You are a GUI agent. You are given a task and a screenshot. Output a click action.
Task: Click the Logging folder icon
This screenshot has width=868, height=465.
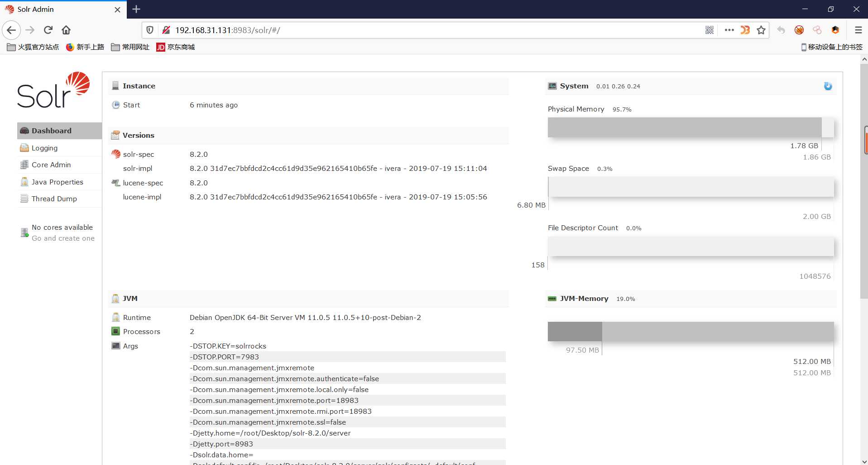pos(24,148)
